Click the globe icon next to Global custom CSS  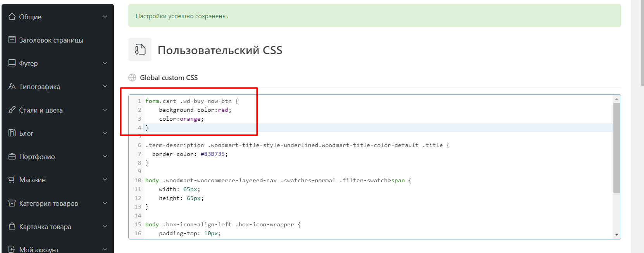(x=132, y=77)
